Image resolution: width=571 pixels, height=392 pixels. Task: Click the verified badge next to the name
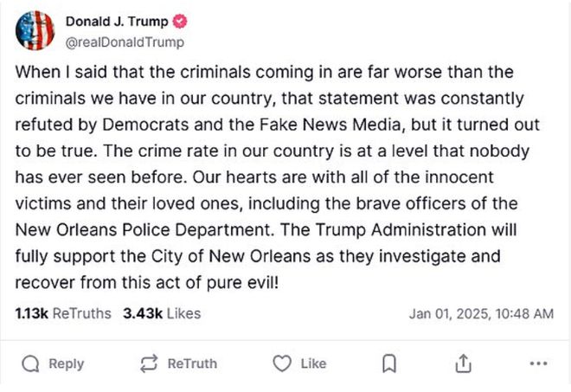click(183, 22)
